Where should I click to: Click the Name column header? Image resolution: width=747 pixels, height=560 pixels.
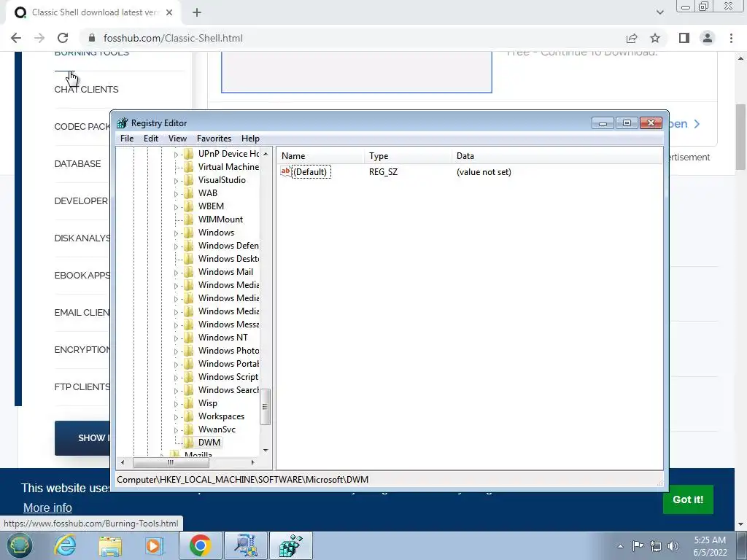pos(321,156)
